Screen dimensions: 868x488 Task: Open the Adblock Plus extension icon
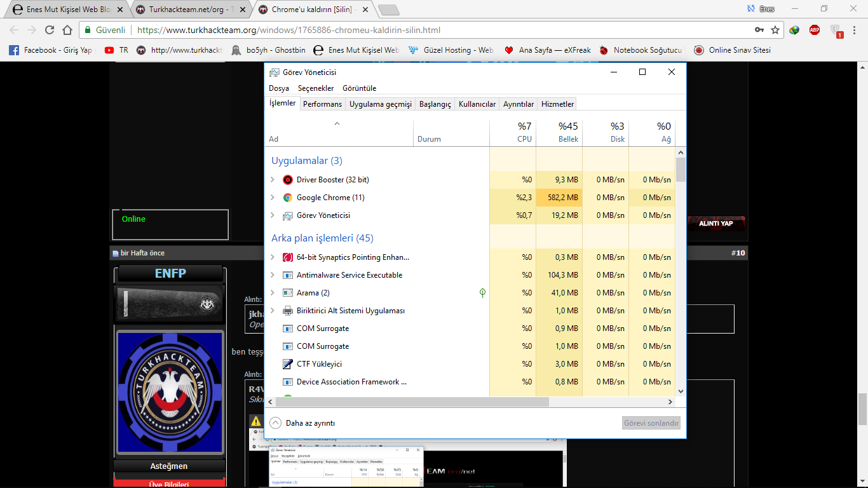coord(815,30)
